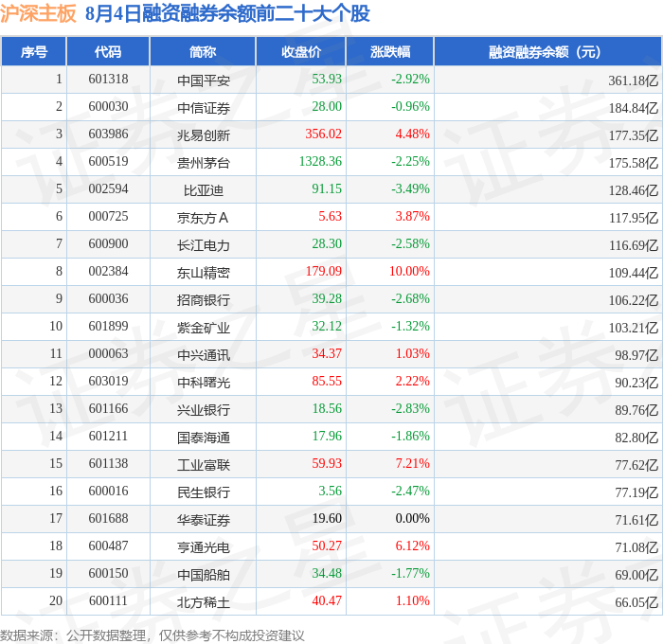The height and width of the screenshot is (644, 663).
Task: Select the 贵州茅台 row name
Action: (204, 163)
